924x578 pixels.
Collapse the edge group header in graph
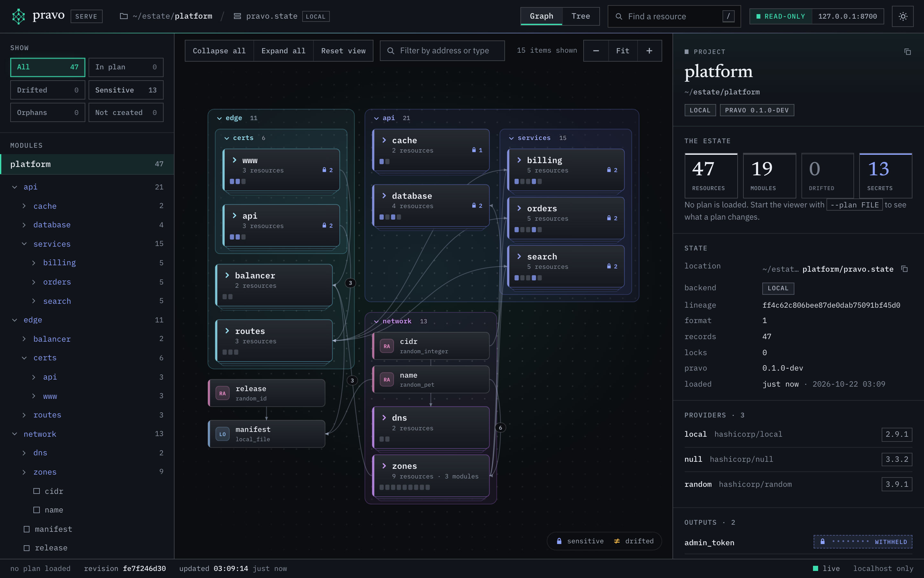(219, 118)
